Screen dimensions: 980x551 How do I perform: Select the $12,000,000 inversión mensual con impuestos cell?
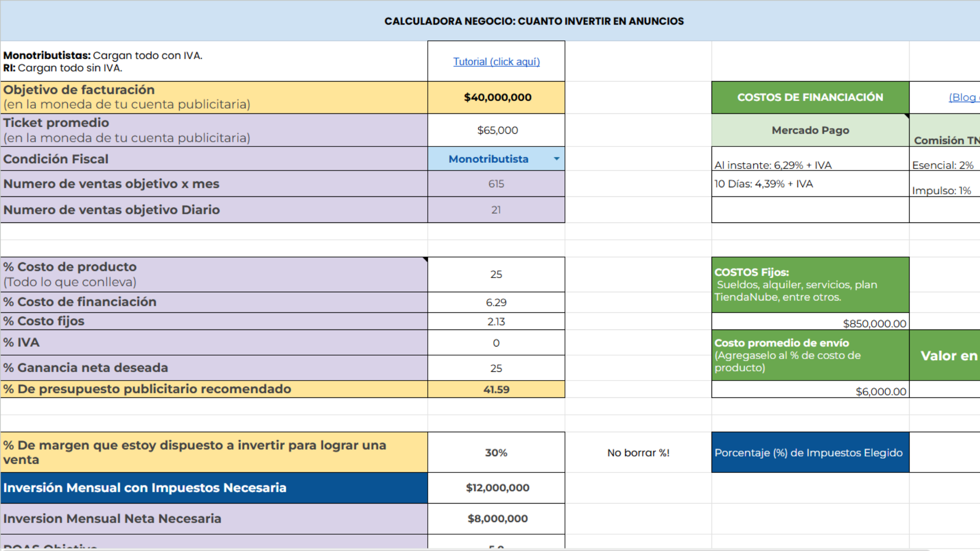tap(497, 488)
